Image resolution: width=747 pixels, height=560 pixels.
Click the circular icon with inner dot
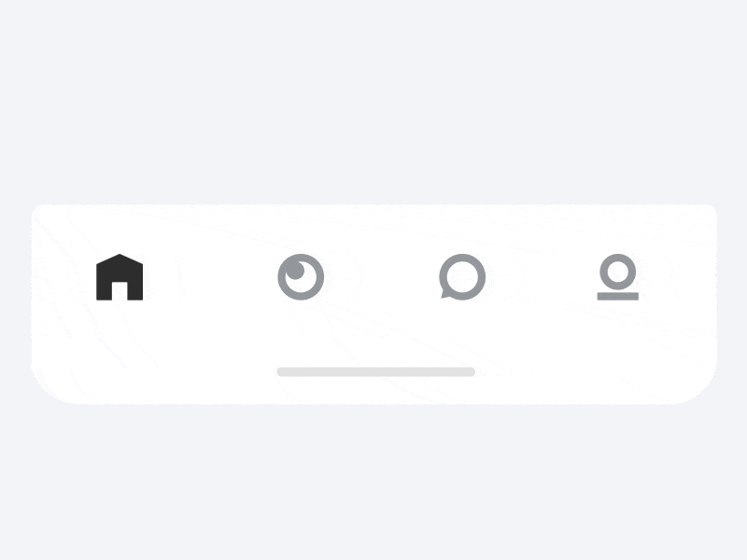[x=301, y=277]
